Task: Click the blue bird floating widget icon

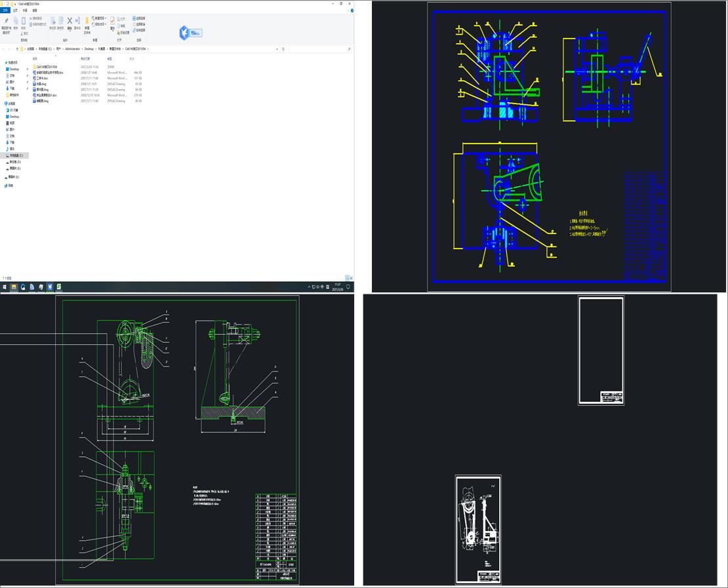Action: pyautogui.click(x=184, y=33)
